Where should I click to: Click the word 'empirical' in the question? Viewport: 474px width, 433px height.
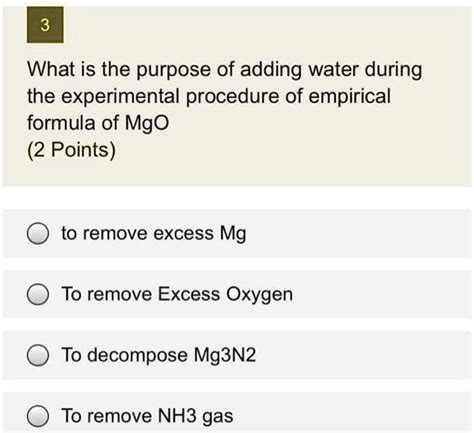[349, 96]
